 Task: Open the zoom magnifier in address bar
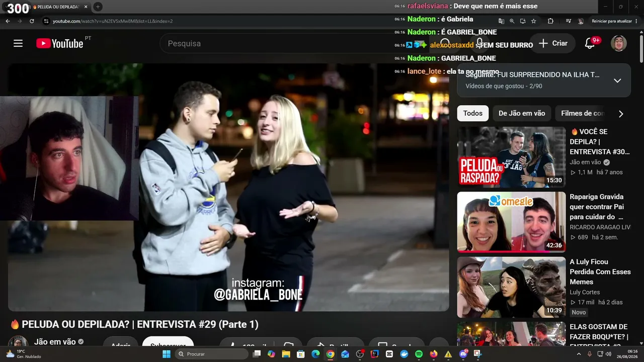[x=512, y=21]
